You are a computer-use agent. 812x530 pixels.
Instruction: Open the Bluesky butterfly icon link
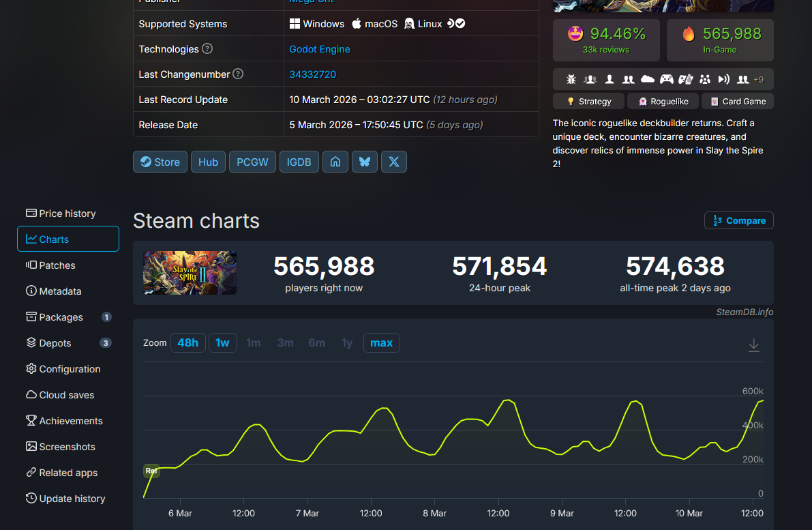365,162
